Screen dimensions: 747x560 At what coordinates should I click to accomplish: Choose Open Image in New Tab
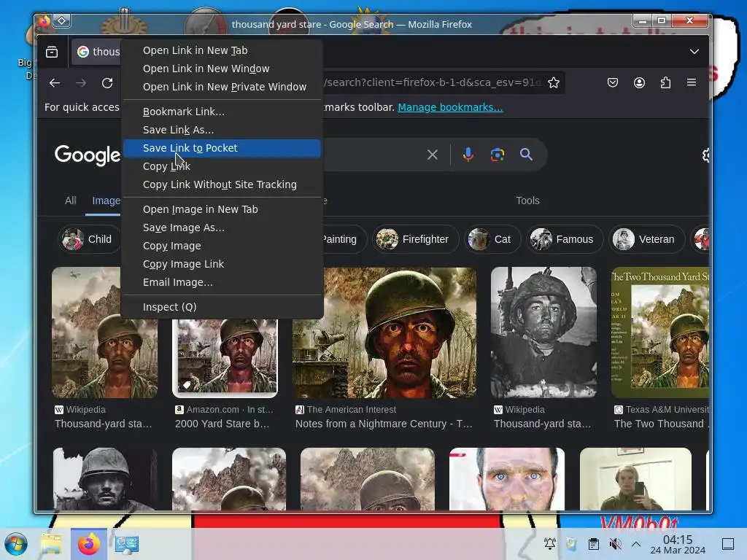pyautogui.click(x=222, y=209)
